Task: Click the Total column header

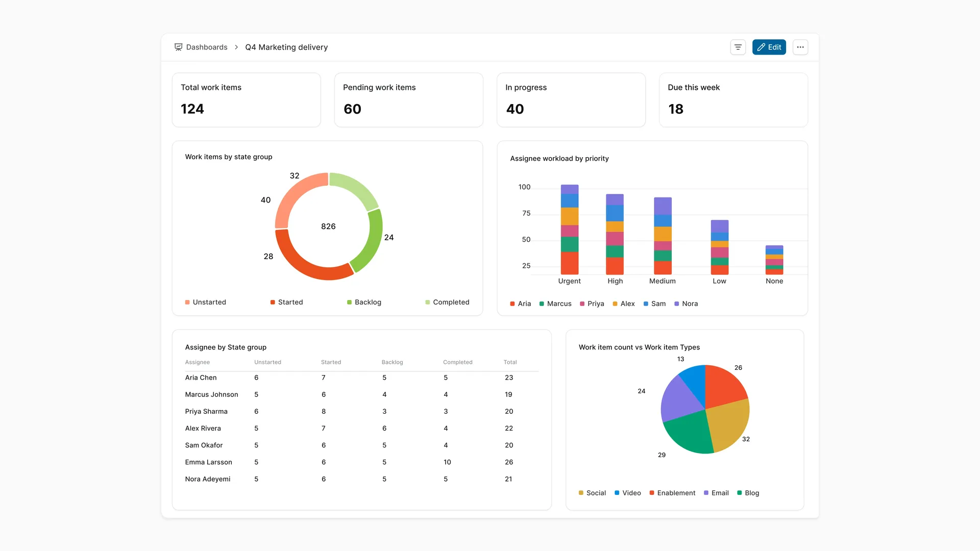Action: point(510,362)
